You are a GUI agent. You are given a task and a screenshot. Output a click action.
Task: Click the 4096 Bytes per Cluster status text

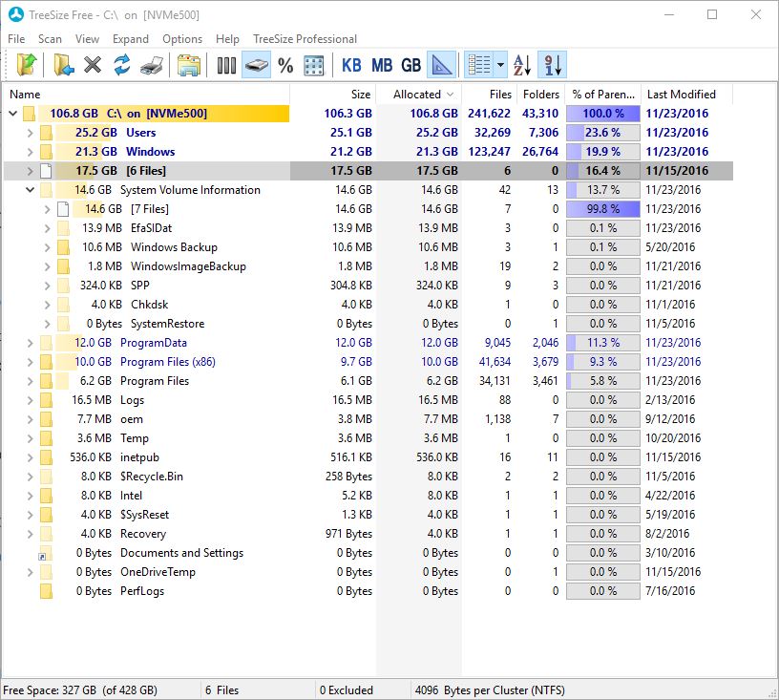(490, 690)
